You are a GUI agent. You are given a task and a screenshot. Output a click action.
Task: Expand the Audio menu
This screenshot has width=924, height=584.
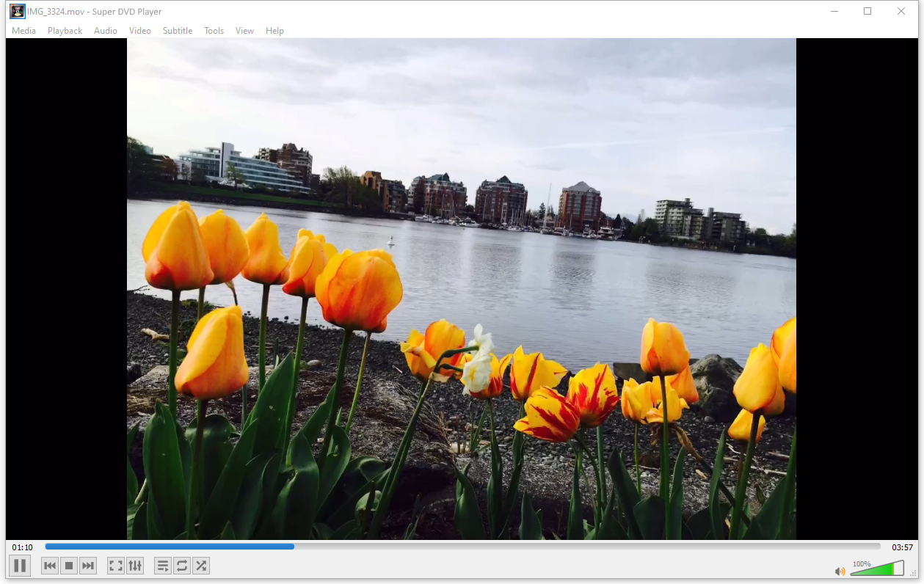106,31
